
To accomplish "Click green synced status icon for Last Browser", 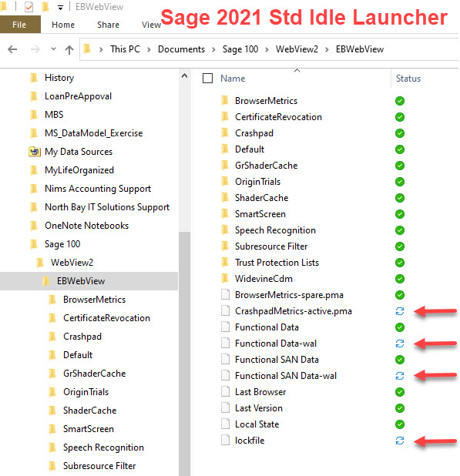I will 400,392.
